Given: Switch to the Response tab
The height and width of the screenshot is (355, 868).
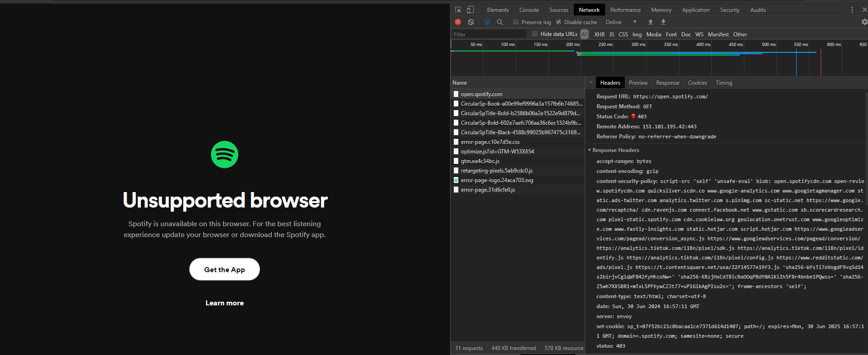Looking at the screenshot, I should click(667, 82).
